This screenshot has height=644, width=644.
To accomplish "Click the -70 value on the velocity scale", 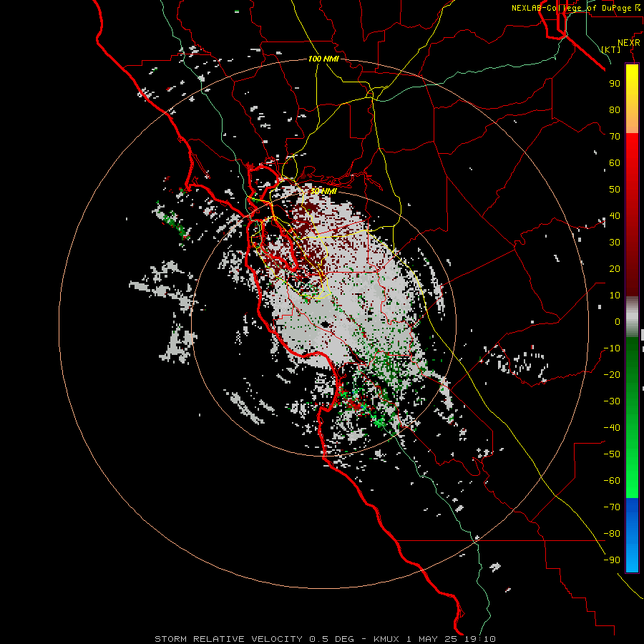I will (x=612, y=507).
